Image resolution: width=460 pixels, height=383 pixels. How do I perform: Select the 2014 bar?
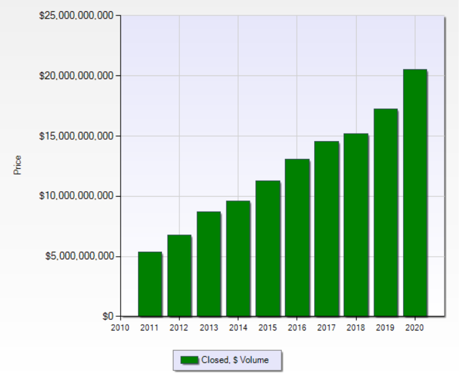pyautogui.click(x=238, y=259)
